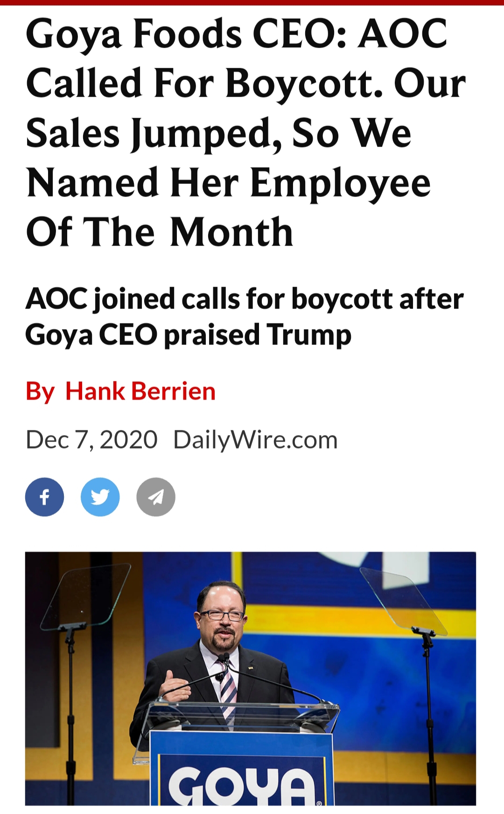Viewport: 504px width, 814px height.
Task: Click the word "Trump" in the subheadline
Action: [x=309, y=335]
